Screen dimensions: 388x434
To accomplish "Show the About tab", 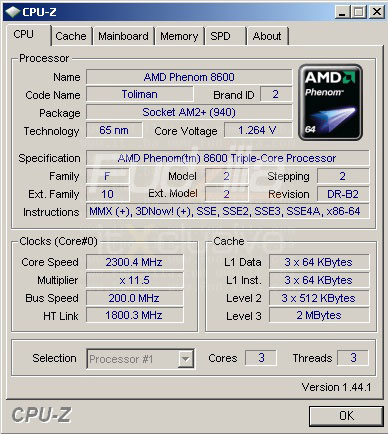I will pos(267,36).
